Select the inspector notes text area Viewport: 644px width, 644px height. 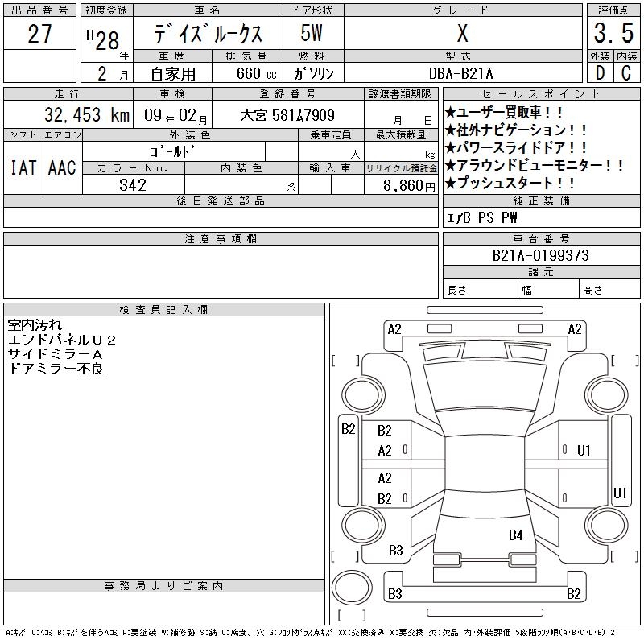click(x=164, y=447)
